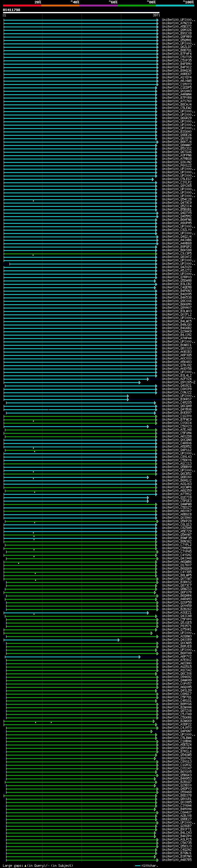The image size is (197, 868).
Task: Open hit UniRef100_Q9FMR9
Action: 177,37
